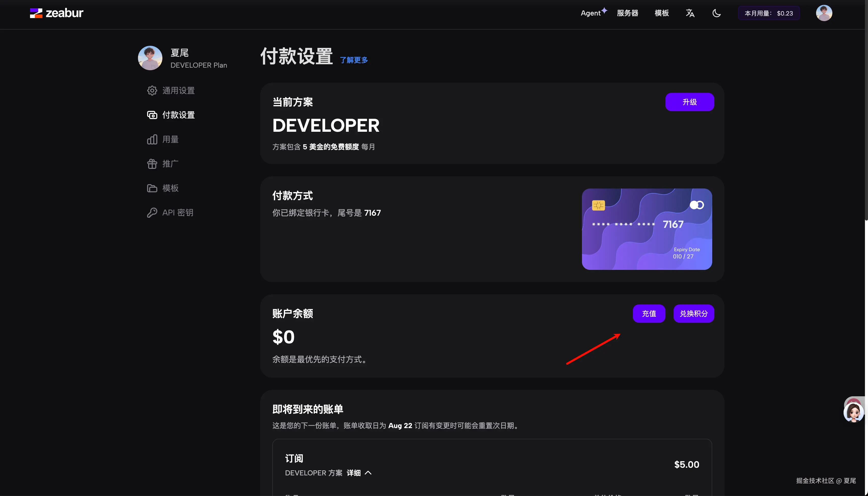This screenshot has width=868, height=496.
Task: Click the 兑换积分 redeem button
Action: (x=693, y=313)
